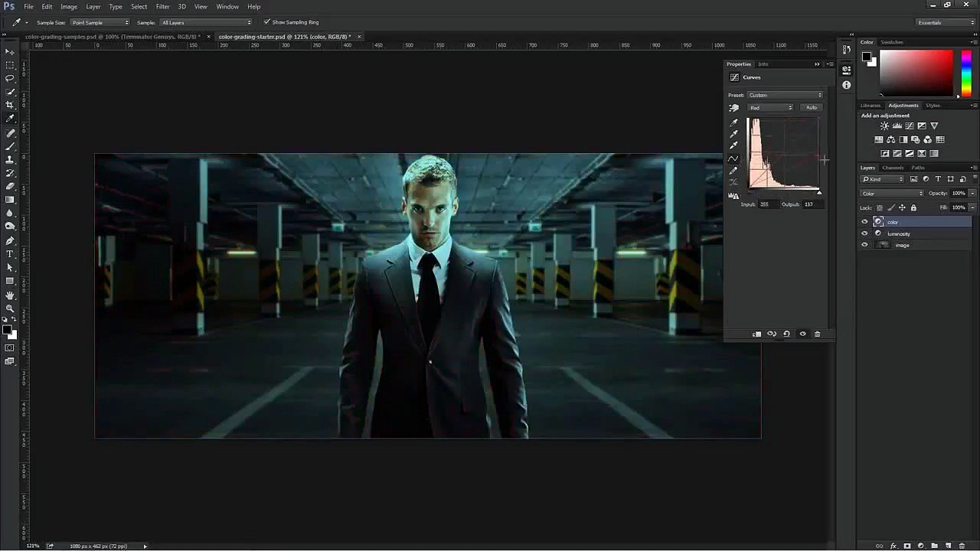
Task: Toggle visibility of the image layer
Action: [864, 245]
